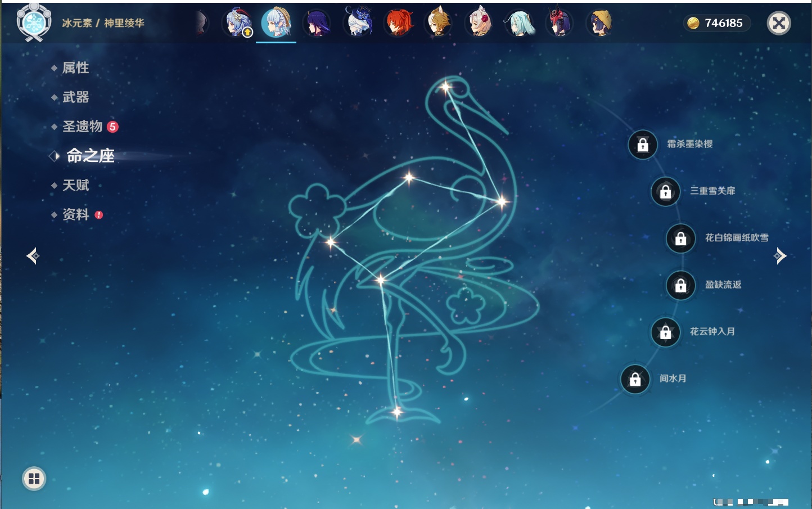Select the portrait with red rose hair ornament
Screen dimensions: 812x509
pyautogui.click(x=479, y=23)
